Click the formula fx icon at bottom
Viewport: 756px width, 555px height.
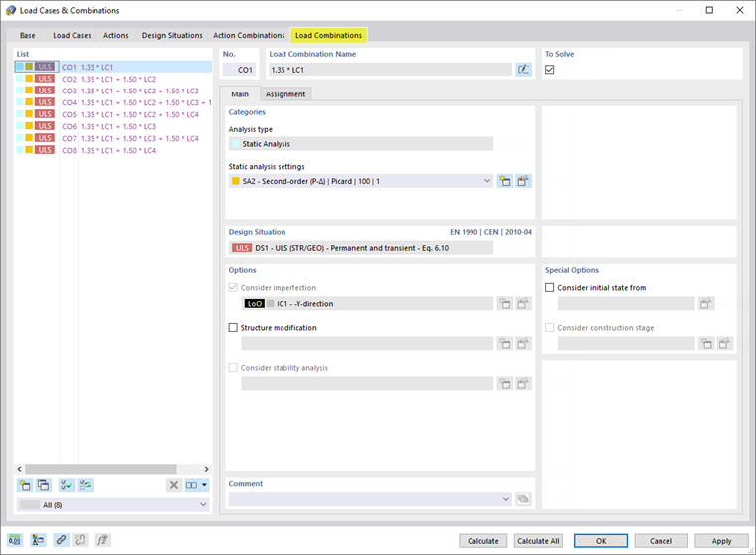click(x=102, y=540)
